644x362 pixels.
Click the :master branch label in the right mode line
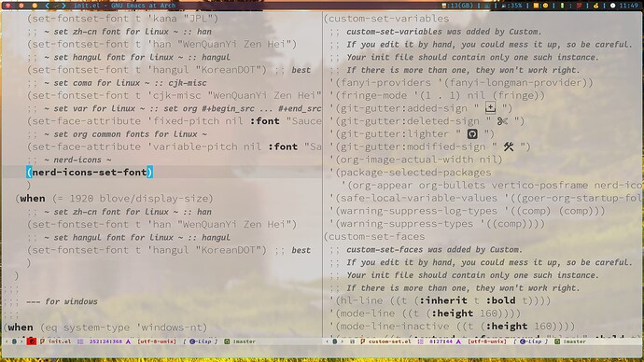pos(575,341)
